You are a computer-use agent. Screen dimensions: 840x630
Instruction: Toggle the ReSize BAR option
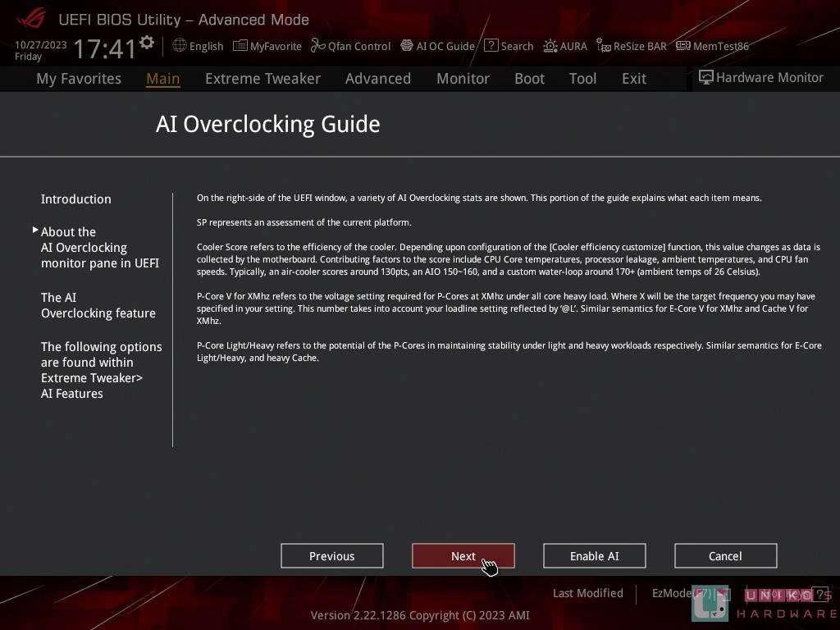click(603, 46)
